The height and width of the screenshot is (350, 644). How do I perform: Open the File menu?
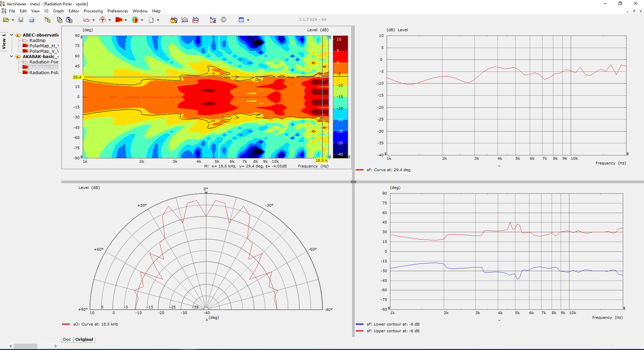click(x=12, y=11)
